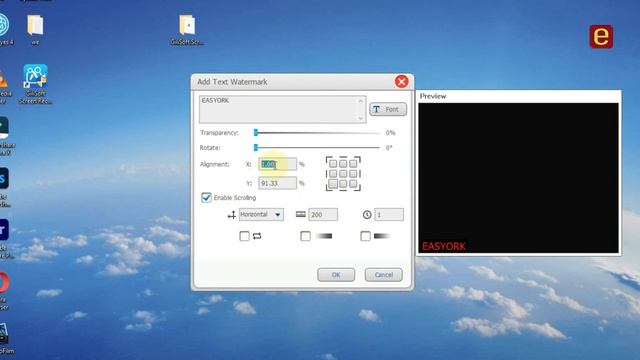This screenshot has height=360, width=640.
Task: Open the Font settings button
Action: point(388,109)
